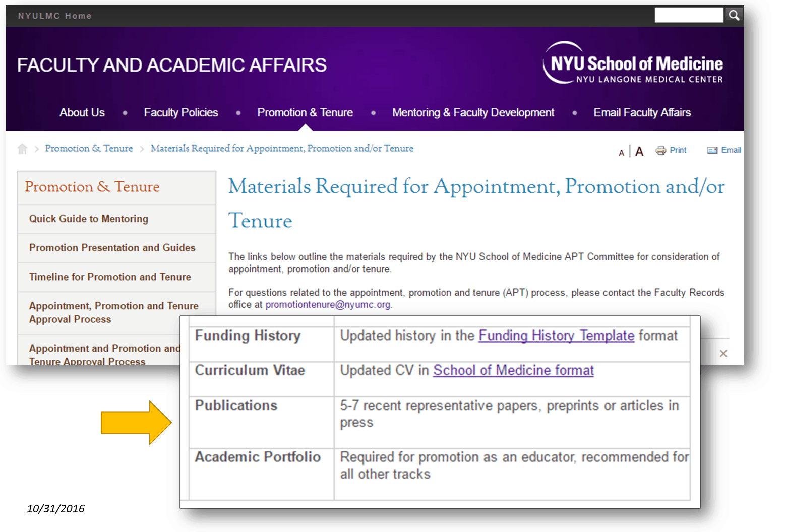Click Email Faculty Affairs in navigation
786x532 pixels.
642,112
